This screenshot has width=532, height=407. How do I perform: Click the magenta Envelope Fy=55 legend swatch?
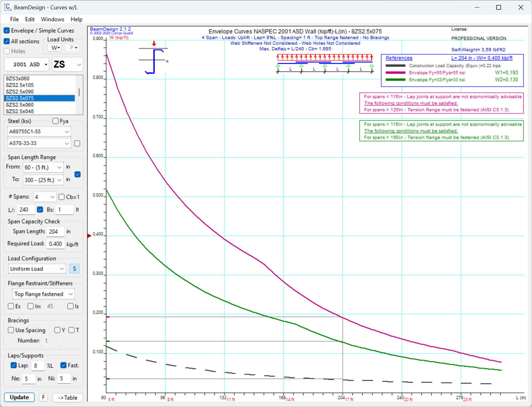(x=395, y=73)
